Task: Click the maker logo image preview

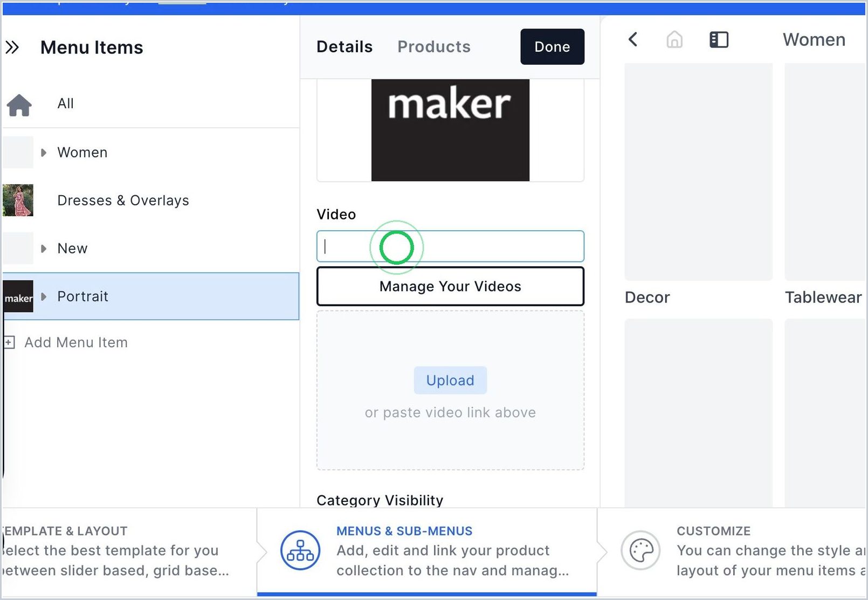Action: tap(450, 130)
